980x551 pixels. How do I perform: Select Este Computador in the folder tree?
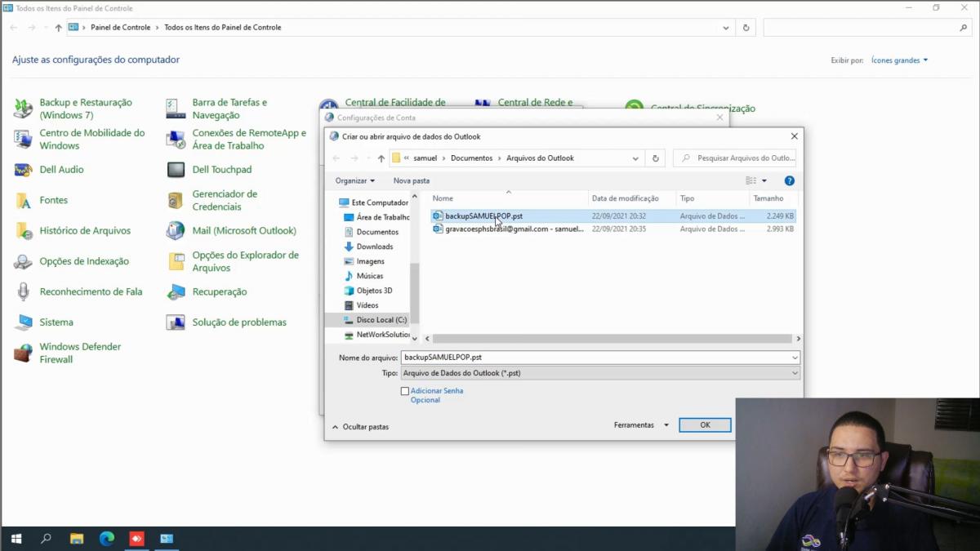pos(373,202)
